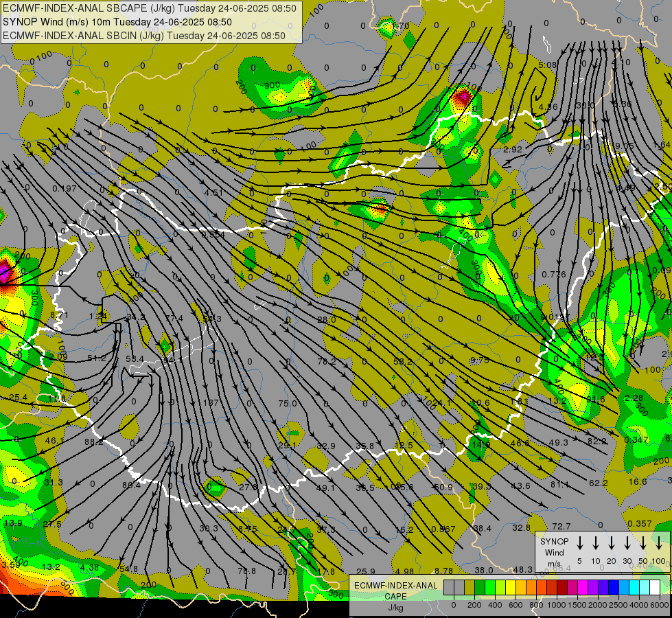Click the map value 4.51

(213, 192)
